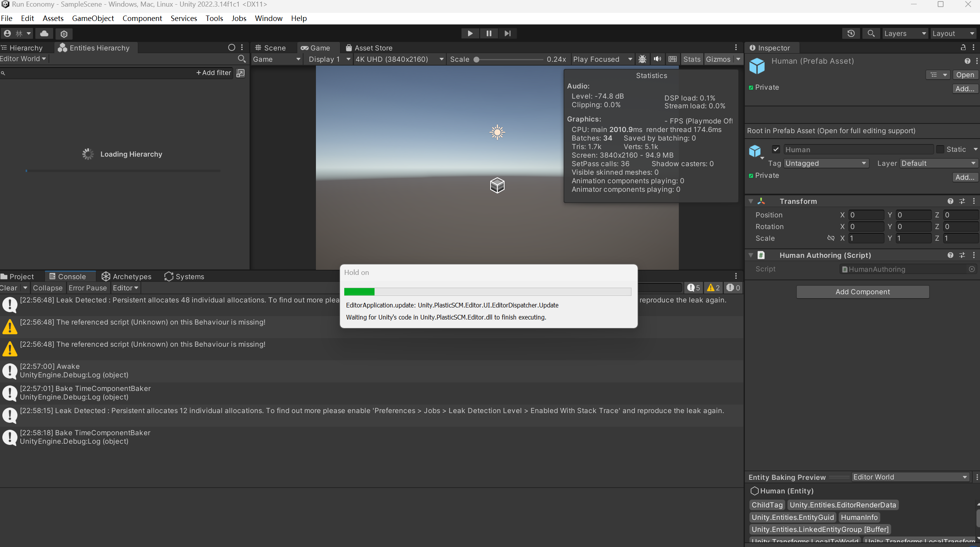Click the Inspector lock icon
The image size is (980, 547).
coord(963,47)
